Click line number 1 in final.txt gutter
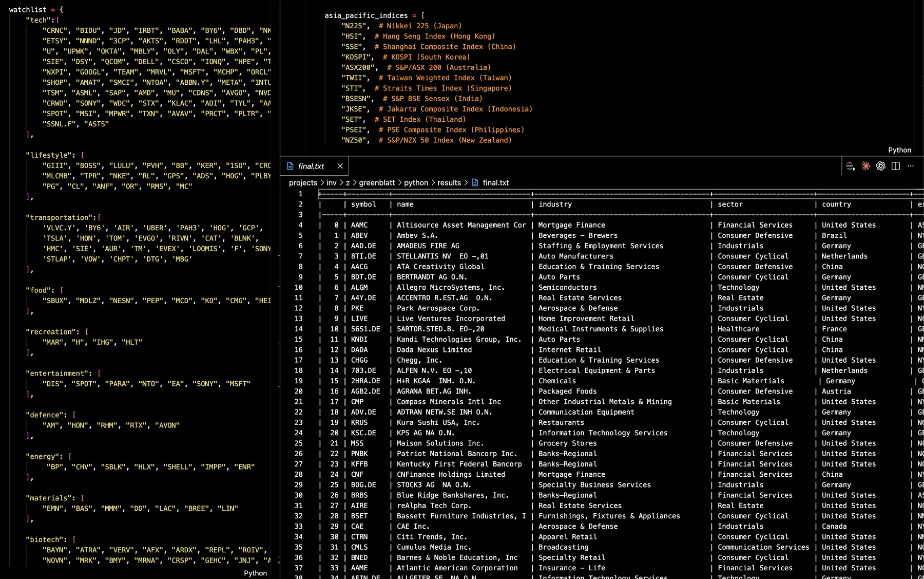924x579 pixels. coord(300,194)
